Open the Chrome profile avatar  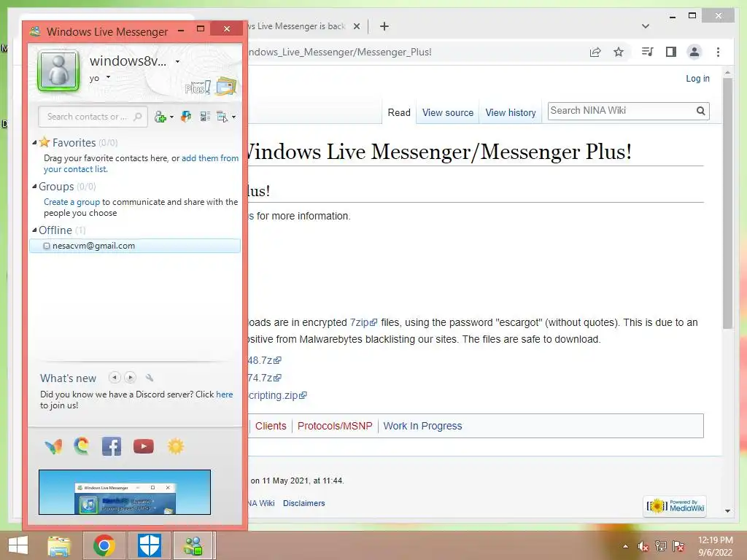click(x=694, y=52)
